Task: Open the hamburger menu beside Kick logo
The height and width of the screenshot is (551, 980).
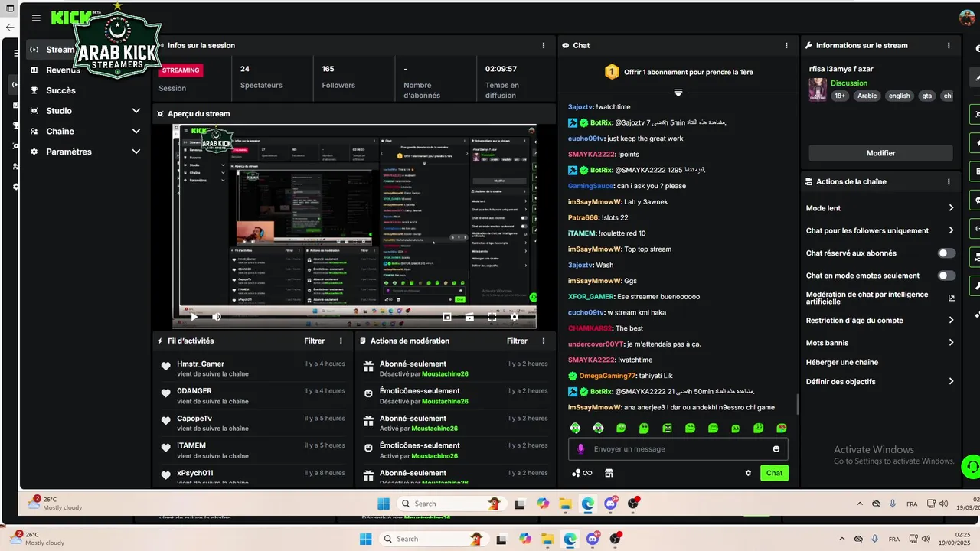Action: click(x=36, y=18)
